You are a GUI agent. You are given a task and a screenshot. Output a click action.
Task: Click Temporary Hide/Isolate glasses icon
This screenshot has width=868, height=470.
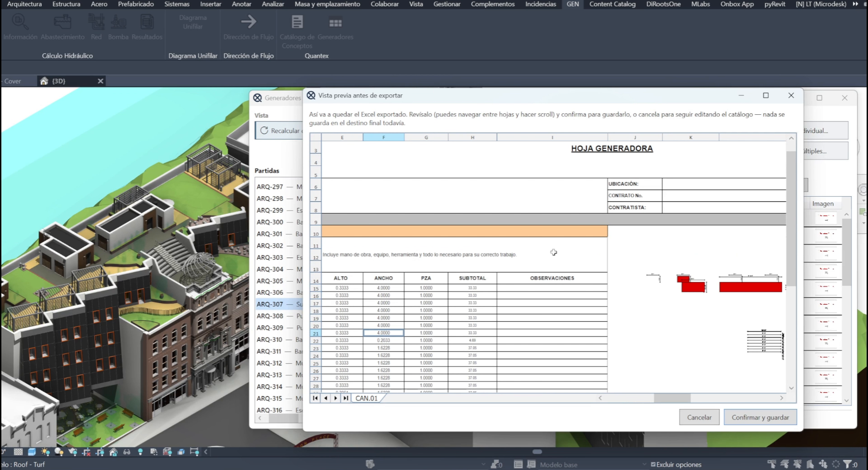tap(127, 451)
